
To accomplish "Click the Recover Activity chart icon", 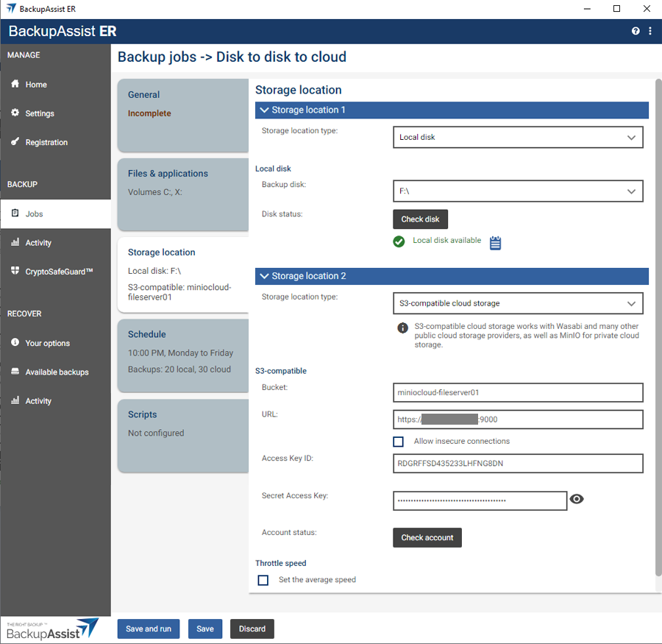I will (x=15, y=400).
